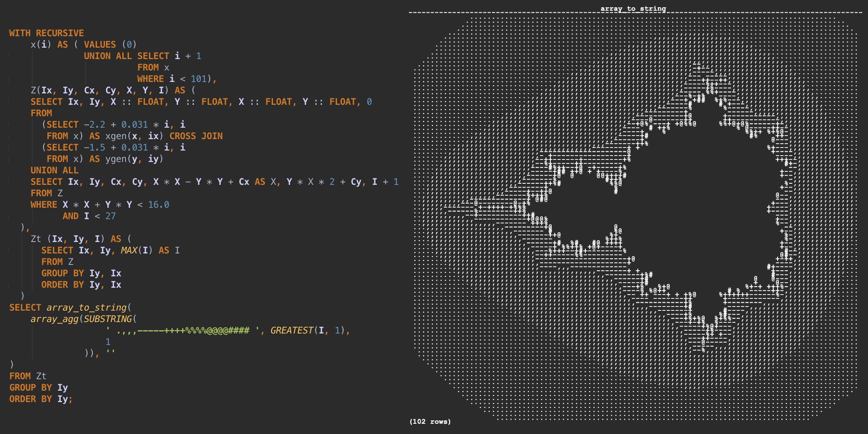Click 'SELECT array_to_string(' line
The height and width of the screenshot is (434, 868).
point(70,307)
